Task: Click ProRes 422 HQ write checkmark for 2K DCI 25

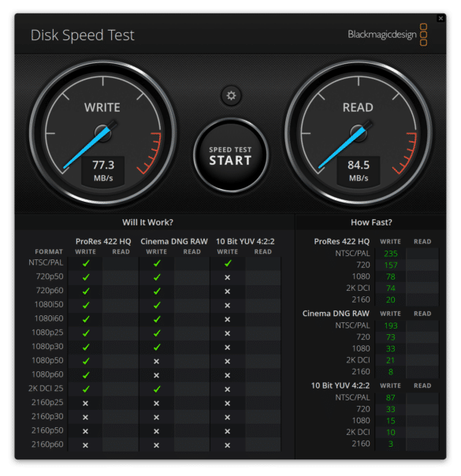Action: click(86, 389)
